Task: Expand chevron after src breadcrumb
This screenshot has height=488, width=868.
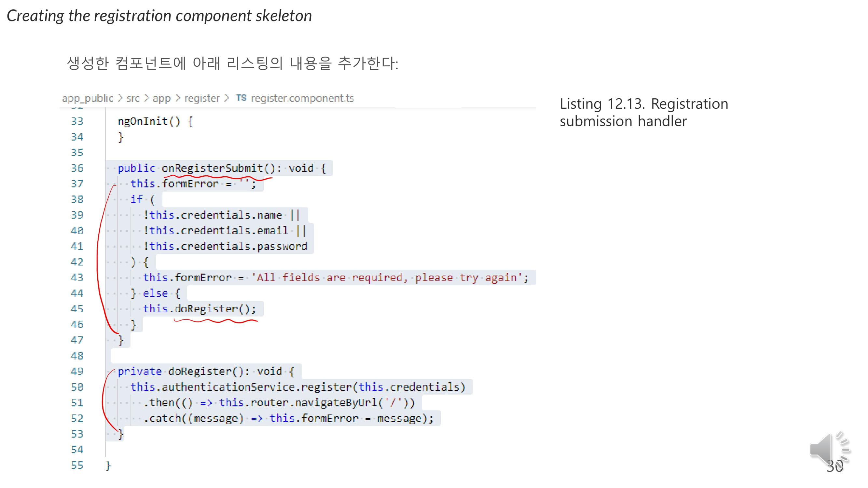Action: coord(146,98)
